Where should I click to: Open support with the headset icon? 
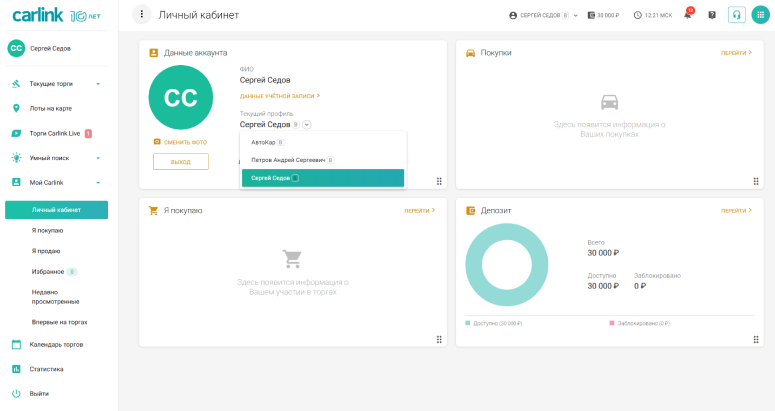pyautogui.click(x=736, y=15)
